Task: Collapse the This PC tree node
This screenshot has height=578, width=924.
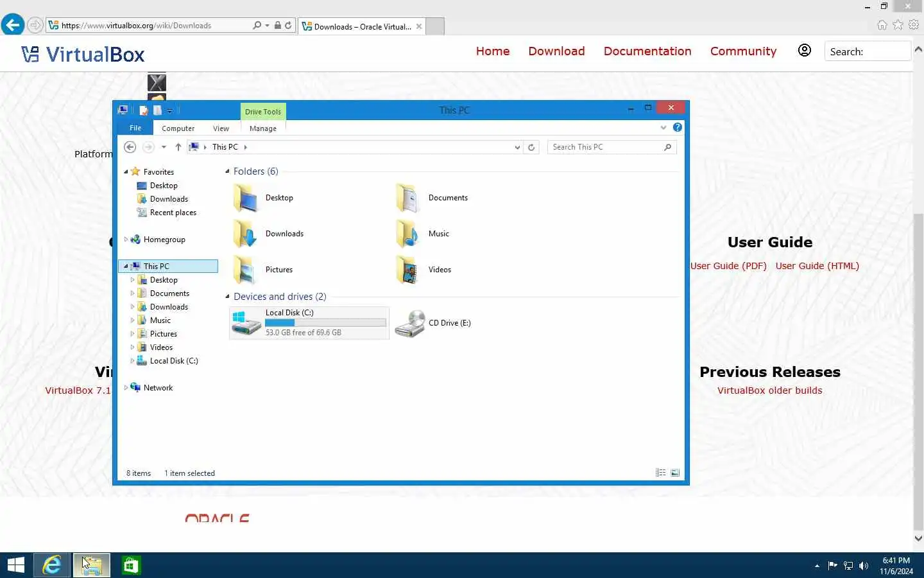Action: coord(126,266)
